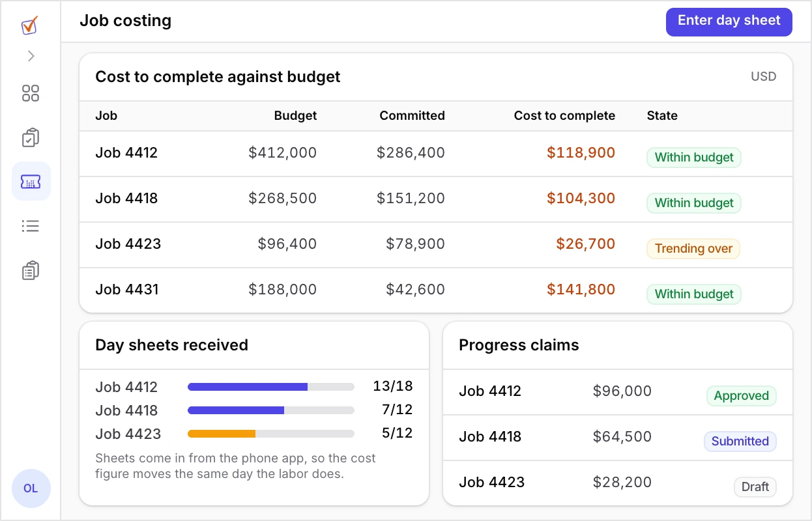Open the OL user avatar

pyautogui.click(x=31, y=488)
